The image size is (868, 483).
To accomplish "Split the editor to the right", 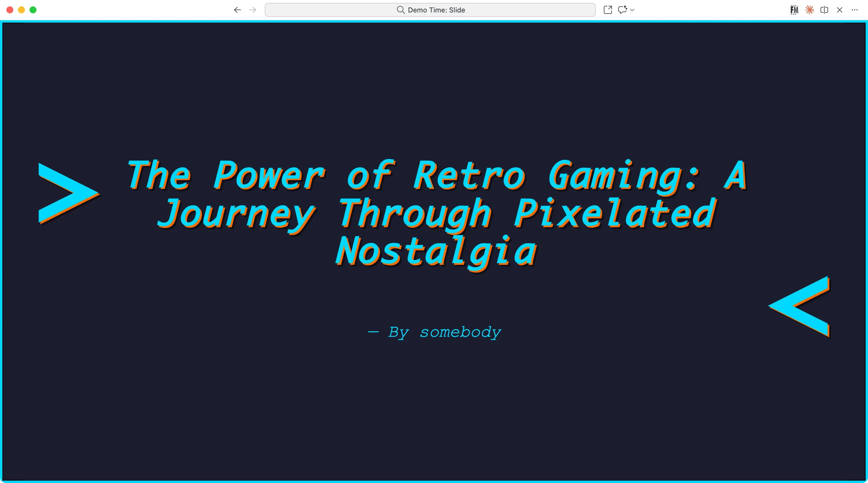I will coord(824,10).
